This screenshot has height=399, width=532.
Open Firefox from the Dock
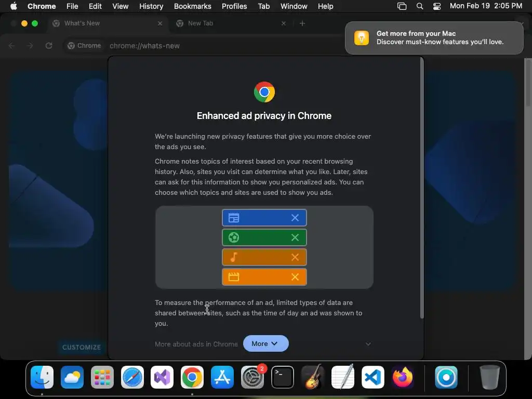(x=403, y=377)
